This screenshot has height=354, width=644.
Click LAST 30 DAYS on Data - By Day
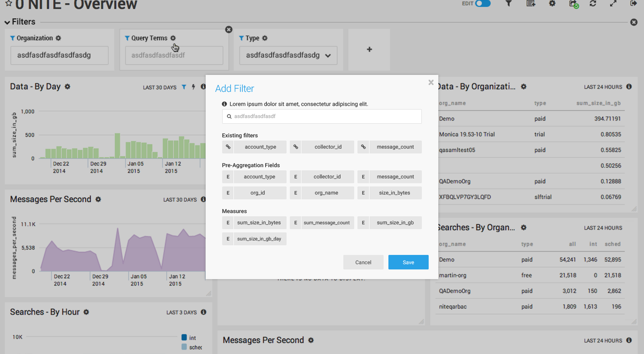tap(160, 87)
